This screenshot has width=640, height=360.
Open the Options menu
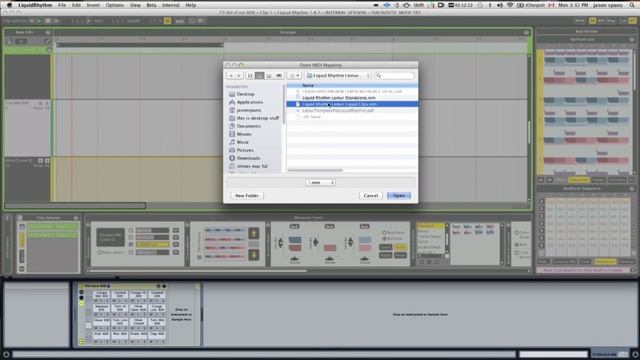click(115, 5)
